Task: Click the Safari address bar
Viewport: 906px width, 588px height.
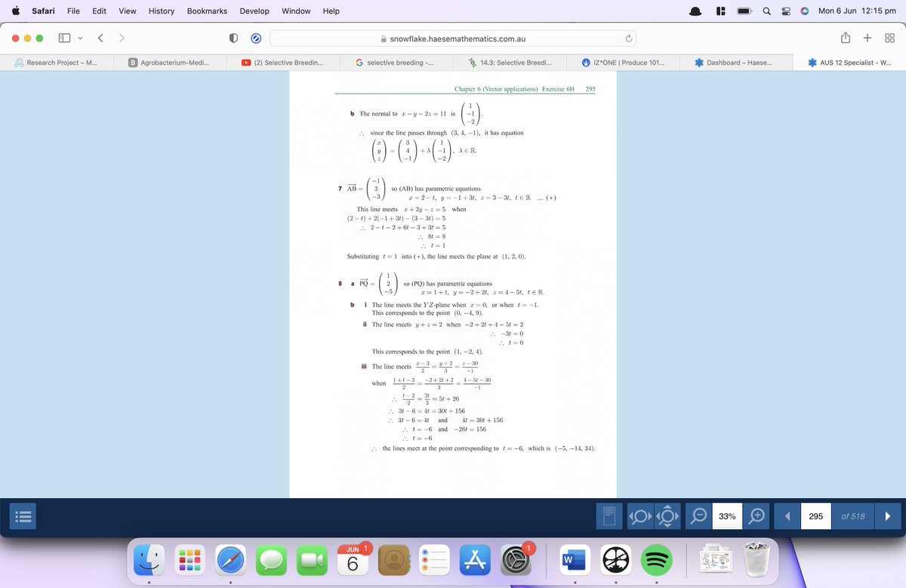Action: (453, 38)
